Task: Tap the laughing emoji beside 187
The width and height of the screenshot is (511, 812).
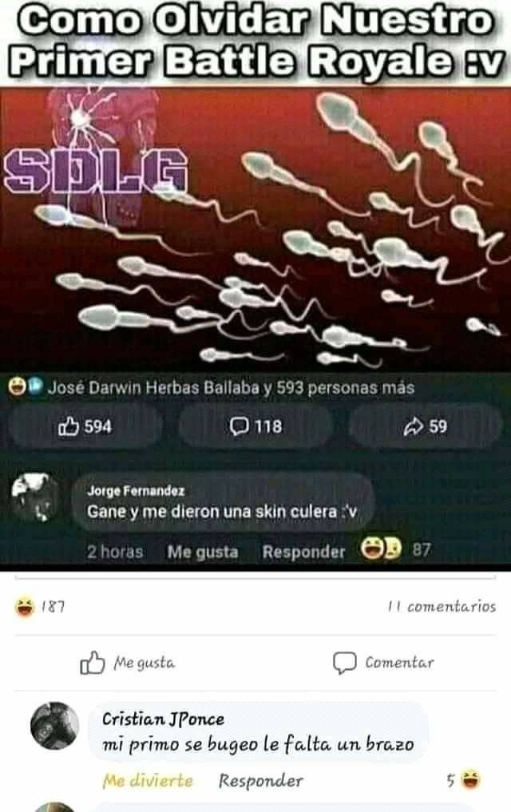Action: click(x=25, y=607)
